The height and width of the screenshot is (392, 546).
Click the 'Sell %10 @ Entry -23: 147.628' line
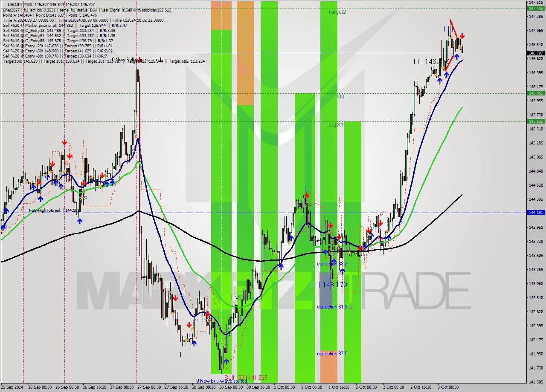pos(58,46)
